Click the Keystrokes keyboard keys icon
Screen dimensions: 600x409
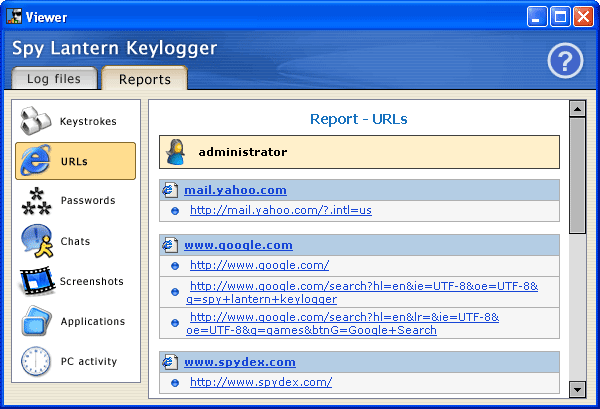(x=35, y=121)
